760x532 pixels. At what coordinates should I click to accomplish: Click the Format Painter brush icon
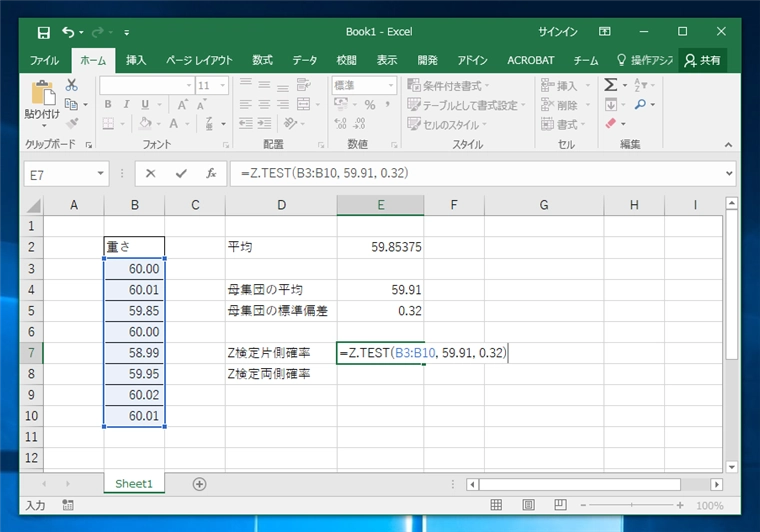click(72, 123)
